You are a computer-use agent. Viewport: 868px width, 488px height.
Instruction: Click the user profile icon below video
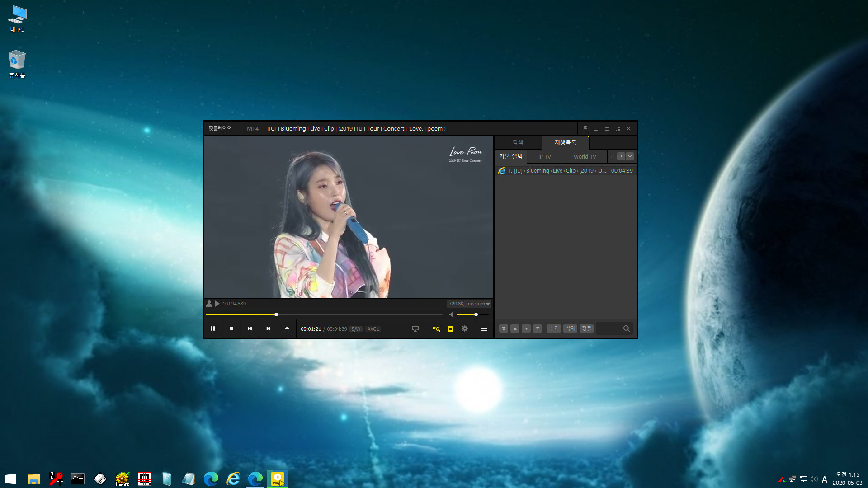coord(209,304)
